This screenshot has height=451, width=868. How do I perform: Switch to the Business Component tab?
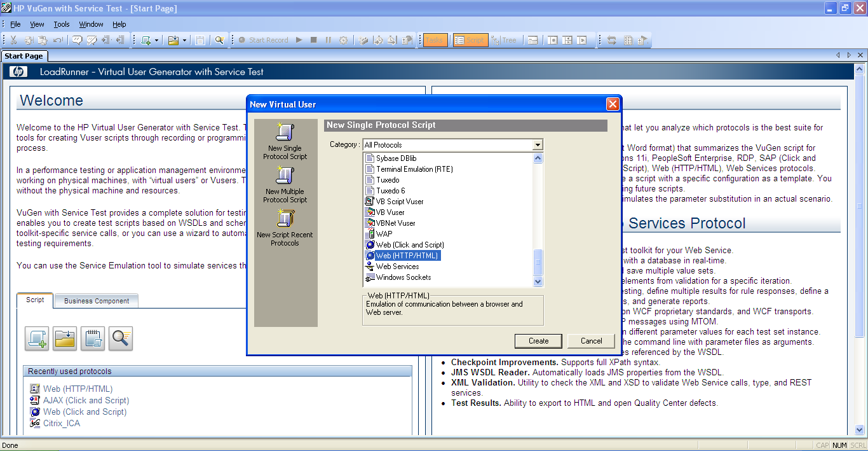pyautogui.click(x=97, y=301)
